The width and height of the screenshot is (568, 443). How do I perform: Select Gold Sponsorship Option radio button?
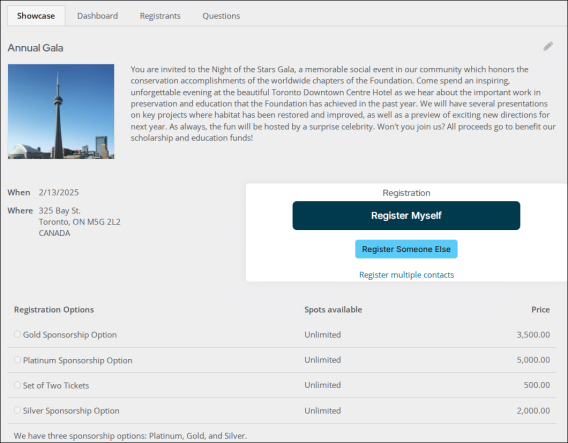[x=17, y=334]
